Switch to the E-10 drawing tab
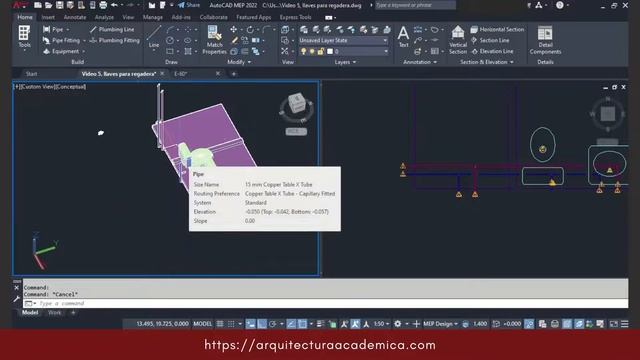Viewport: 640px width, 360px height. coord(181,74)
